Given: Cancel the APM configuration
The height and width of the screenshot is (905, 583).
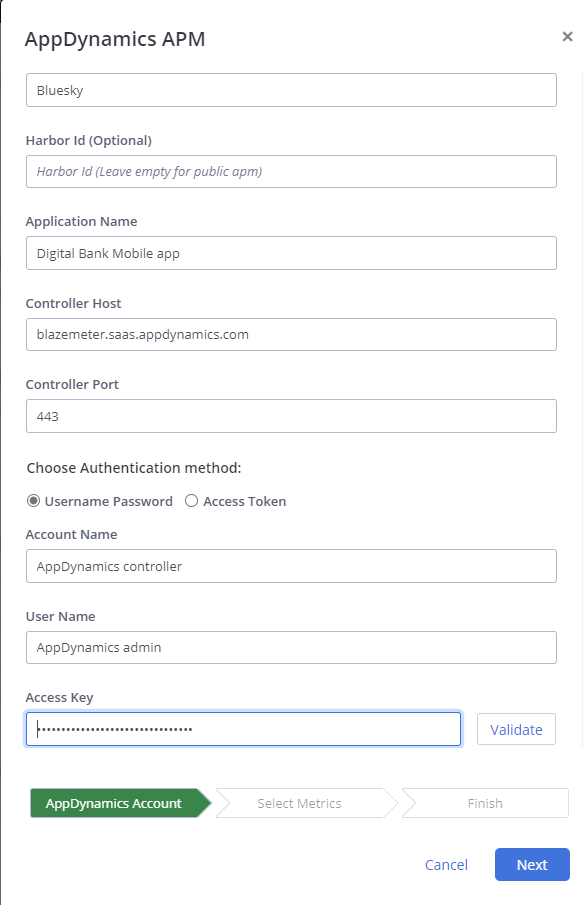Looking at the screenshot, I should pyautogui.click(x=446, y=865).
